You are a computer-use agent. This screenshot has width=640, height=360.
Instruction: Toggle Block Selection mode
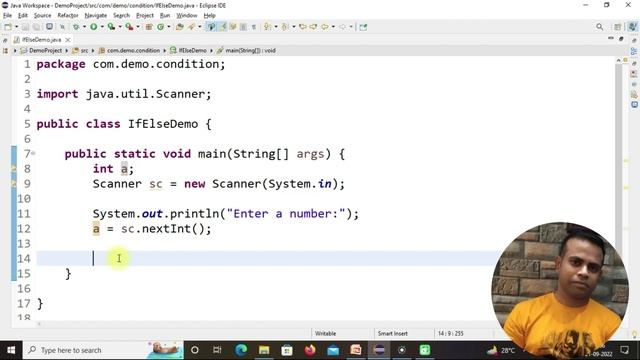point(243,27)
